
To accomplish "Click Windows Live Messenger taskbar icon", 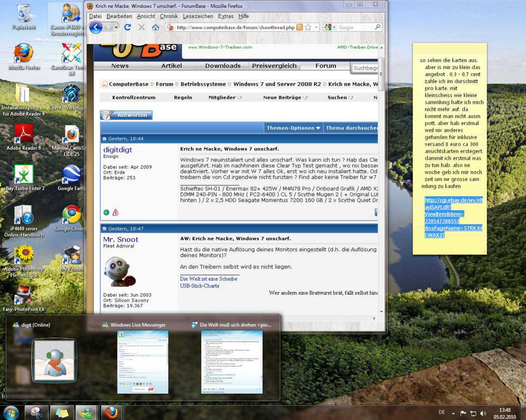I will coord(86,413).
